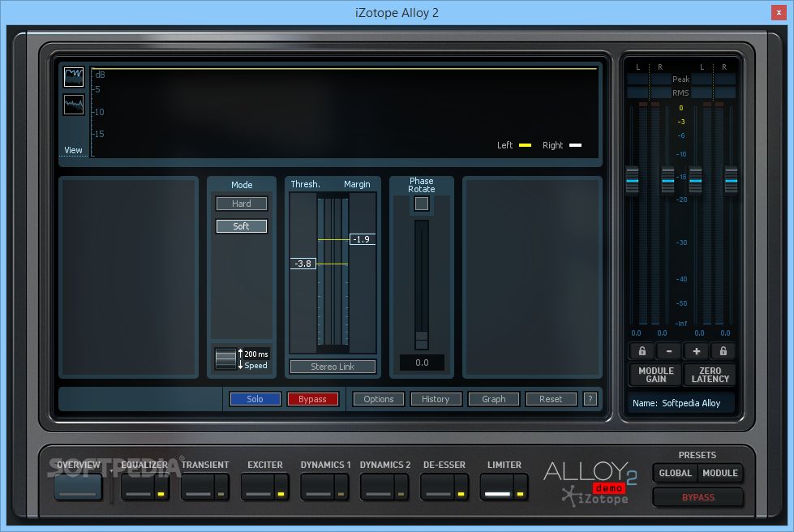Switch to the Dynamics 2 module
Image resolution: width=794 pixels, height=532 pixels.
click(x=378, y=487)
